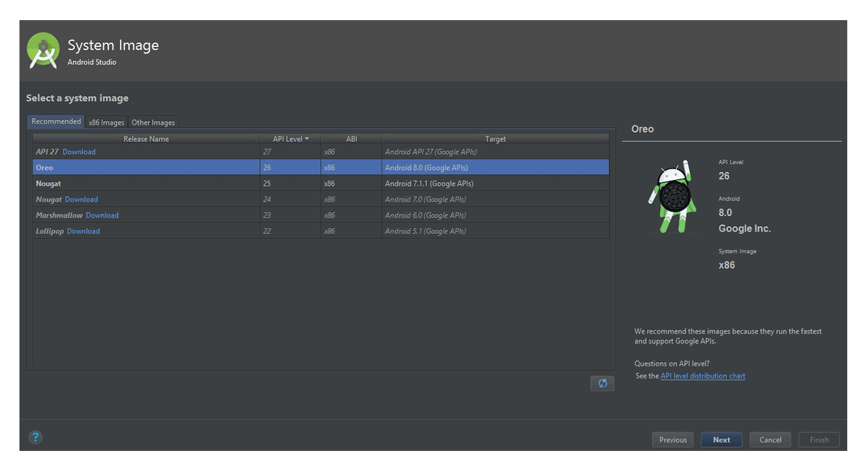Download the API 27 system image

(x=79, y=152)
